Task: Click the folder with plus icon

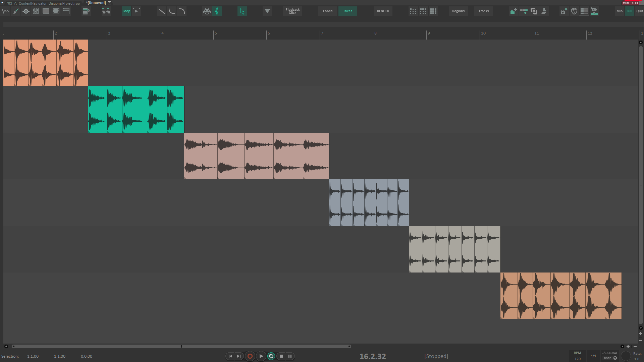Action: (514, 11)
